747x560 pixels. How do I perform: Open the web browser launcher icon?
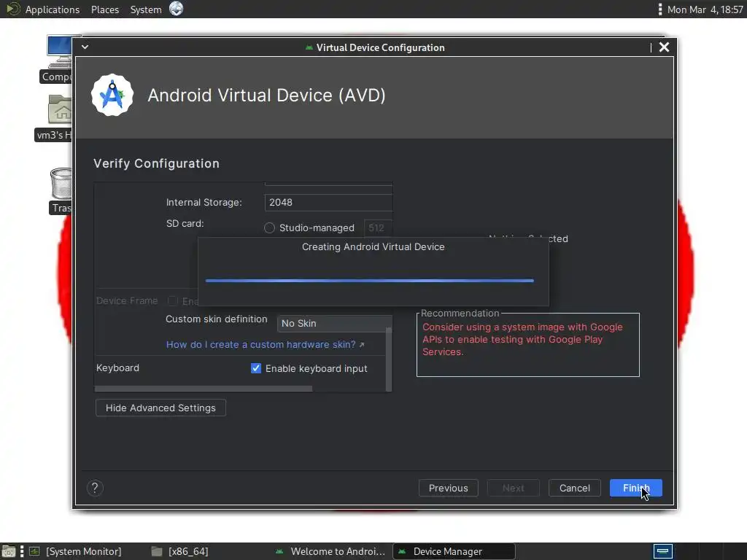point(177,9)
